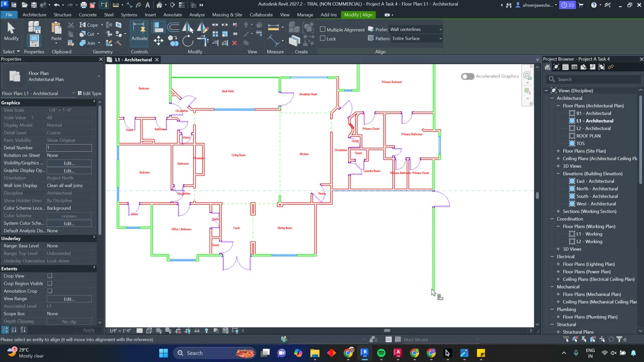Image resolution: width=644 pixels, height=362 pixels.
Task: Enable the Multiple Alignment checkbox
Action: pyautogui.click(x=323, y=30)
